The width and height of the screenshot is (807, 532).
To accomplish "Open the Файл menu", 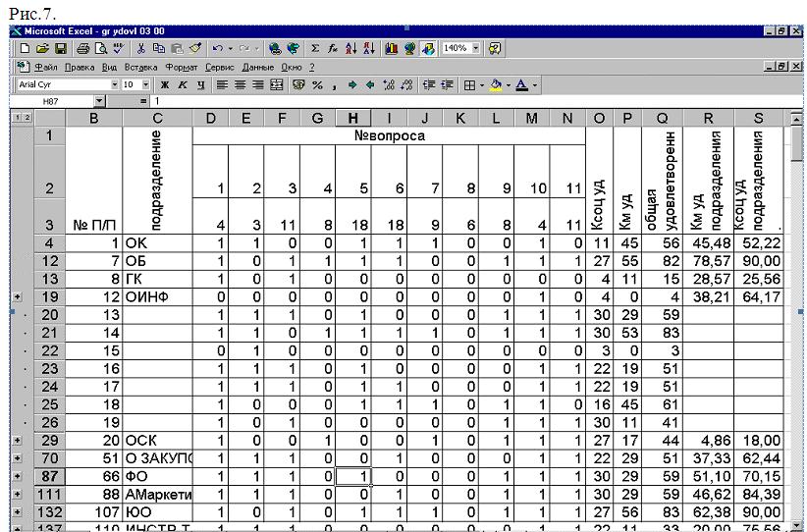I will (45, 68).
